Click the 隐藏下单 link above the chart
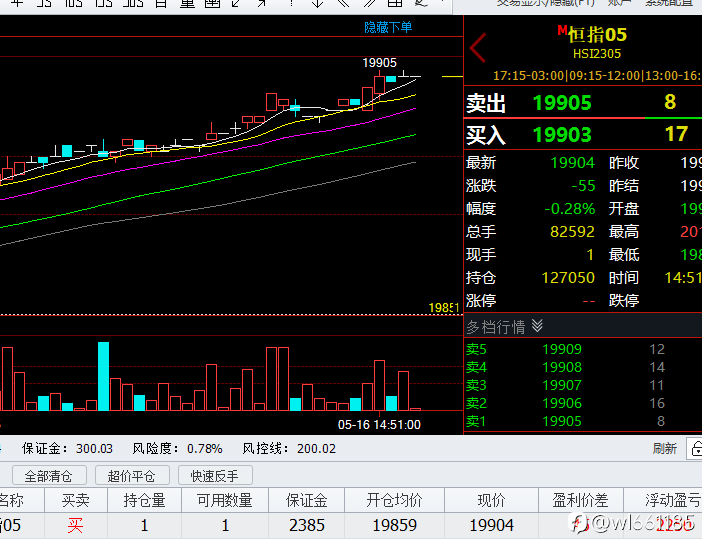The image size is (702, 557). pyautogui.click(x=388, y=27)
